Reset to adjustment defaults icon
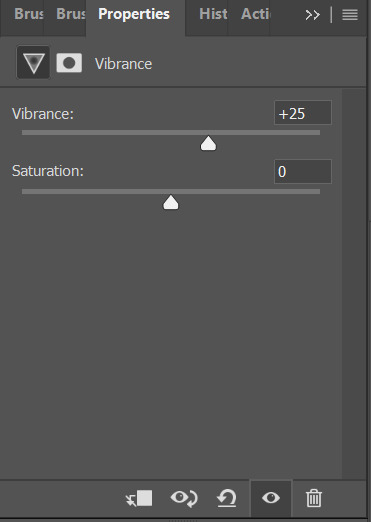Image resolution: width=371 pixels, height=522 pixels. 227,498
